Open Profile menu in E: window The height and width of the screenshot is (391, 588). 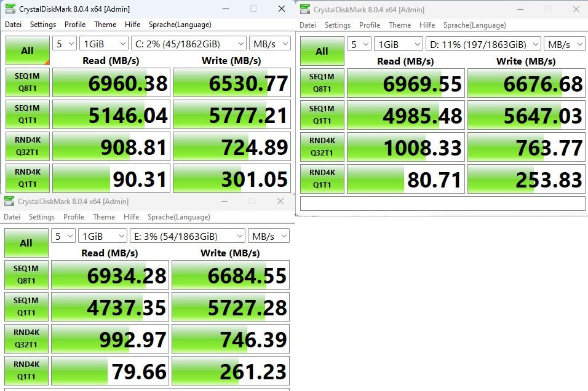[x=74, y=216]
